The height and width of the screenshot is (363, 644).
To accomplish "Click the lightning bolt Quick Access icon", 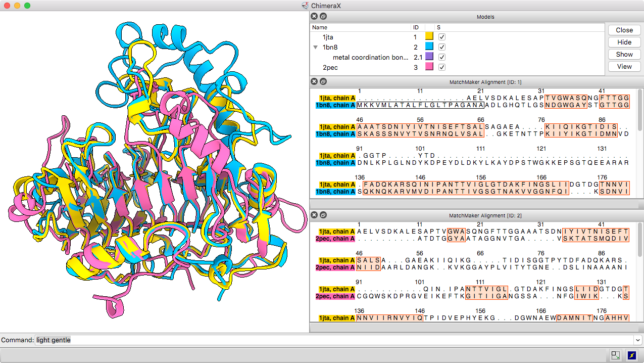I will click(x=631, y=355).
